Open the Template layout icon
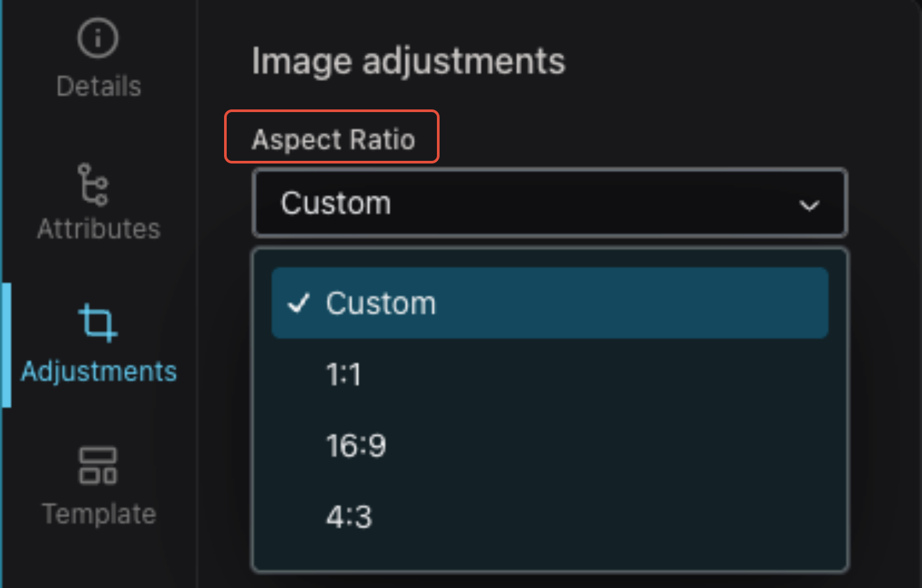 (98, 465)
